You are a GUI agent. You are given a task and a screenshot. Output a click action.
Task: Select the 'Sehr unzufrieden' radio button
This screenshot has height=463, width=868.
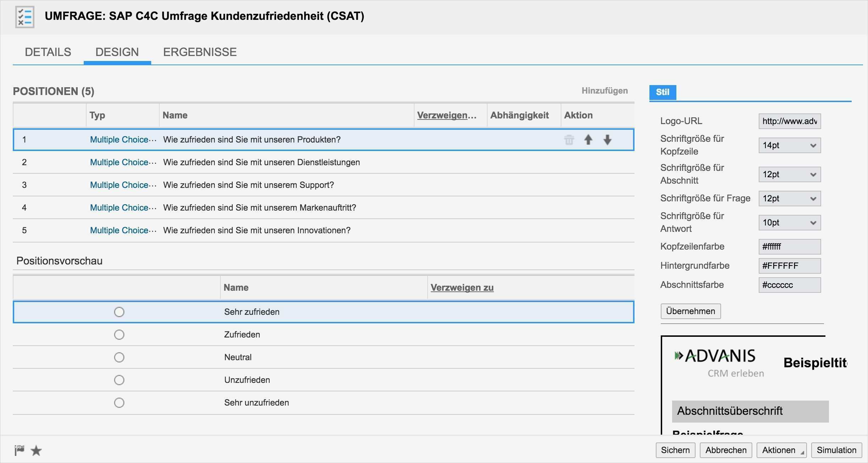[x=119, y=403]
